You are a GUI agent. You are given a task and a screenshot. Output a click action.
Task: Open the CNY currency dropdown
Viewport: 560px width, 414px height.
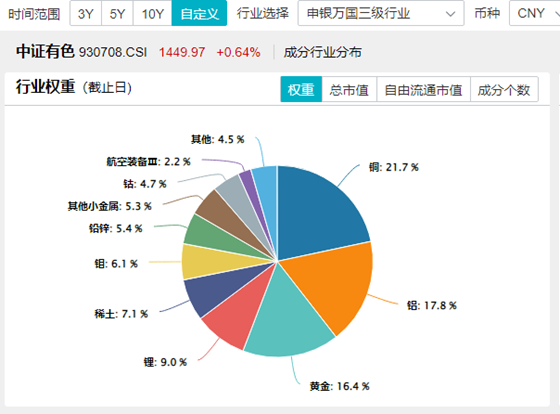[535, 14]
